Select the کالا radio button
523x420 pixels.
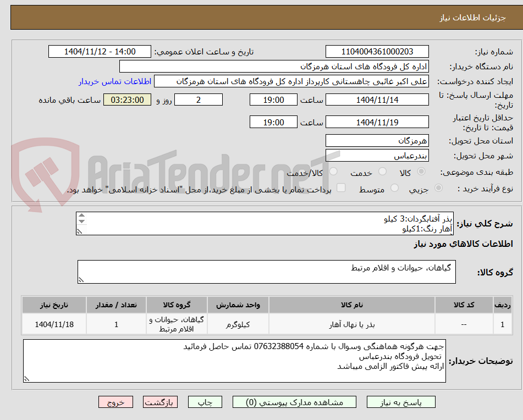click(x=421, y=172)
